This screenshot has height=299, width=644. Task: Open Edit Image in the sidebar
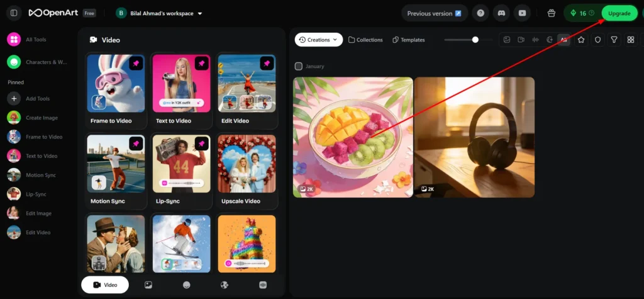tap(30, 213)
